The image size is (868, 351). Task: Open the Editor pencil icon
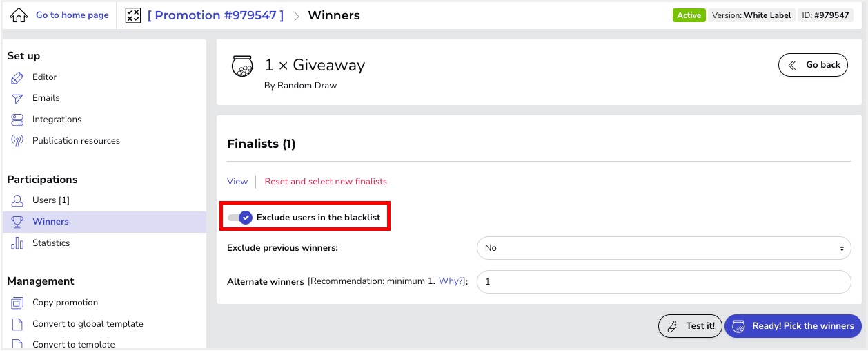pos(18,77)
